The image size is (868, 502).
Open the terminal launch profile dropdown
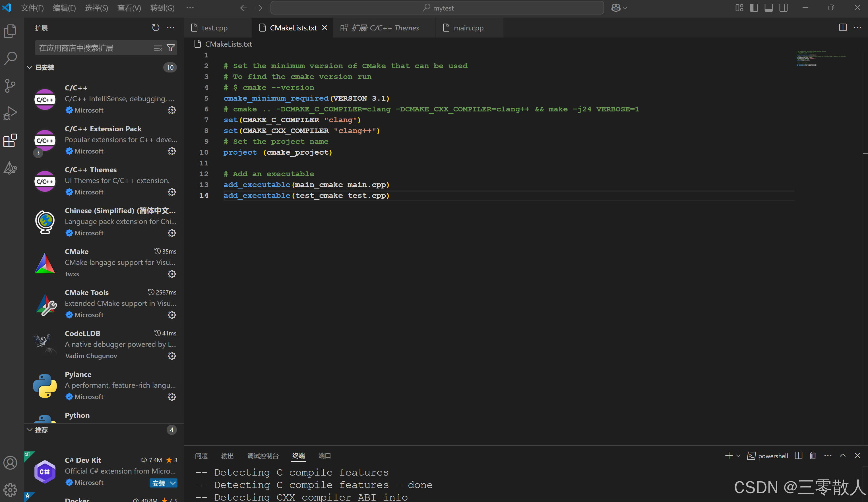point(738,455)
